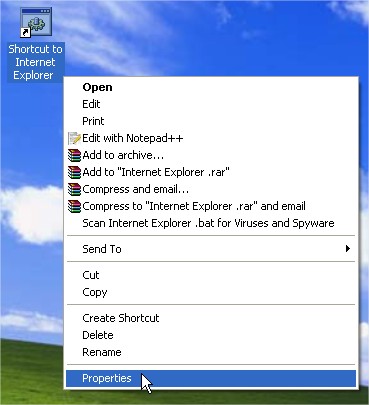Expand the Send To submenu arrow
Image resolution: width=369 pixels, height=405 pixels.
[348, 249]
